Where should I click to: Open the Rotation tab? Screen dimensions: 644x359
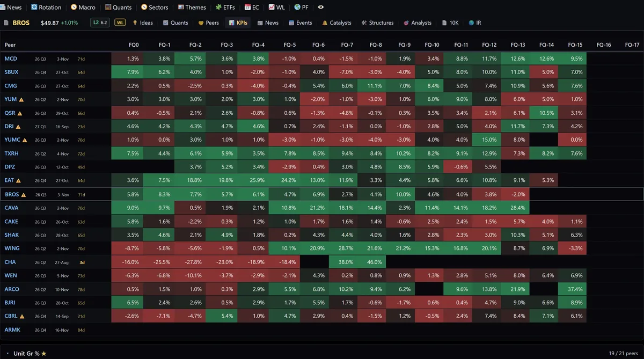pos(46,8)
